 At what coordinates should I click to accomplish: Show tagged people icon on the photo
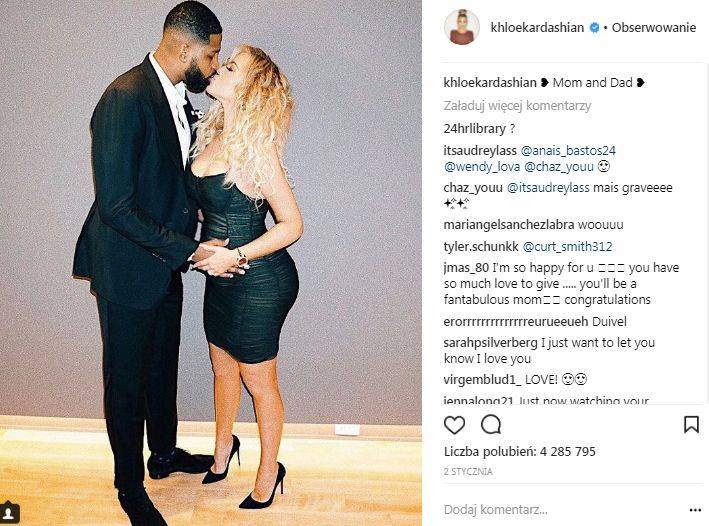tap(9, 513)
